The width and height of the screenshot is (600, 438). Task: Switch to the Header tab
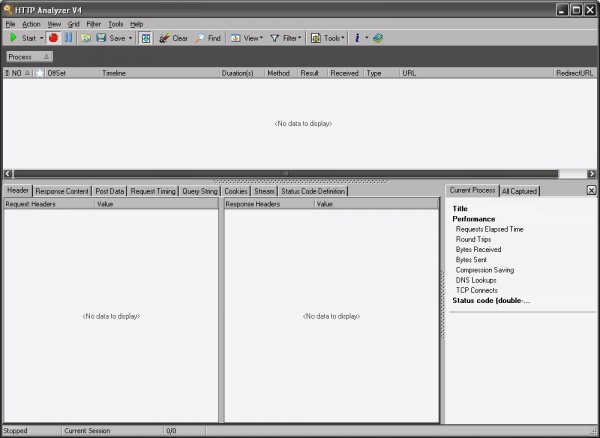(18, 190)
